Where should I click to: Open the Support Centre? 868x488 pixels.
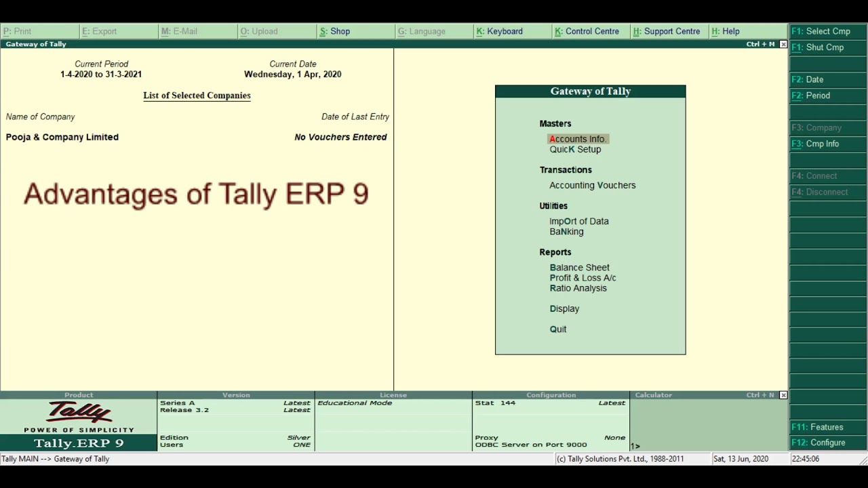pyautogui.click(x=671, y=31)
